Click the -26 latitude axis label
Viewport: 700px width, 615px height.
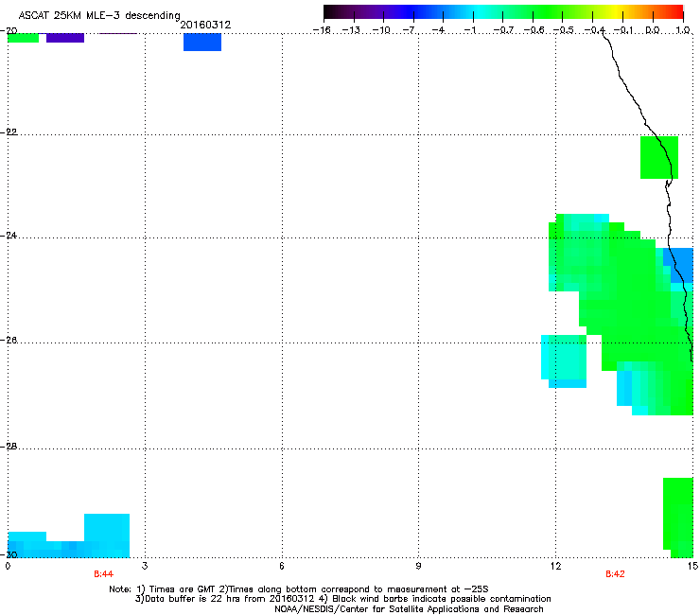point(9,341)
